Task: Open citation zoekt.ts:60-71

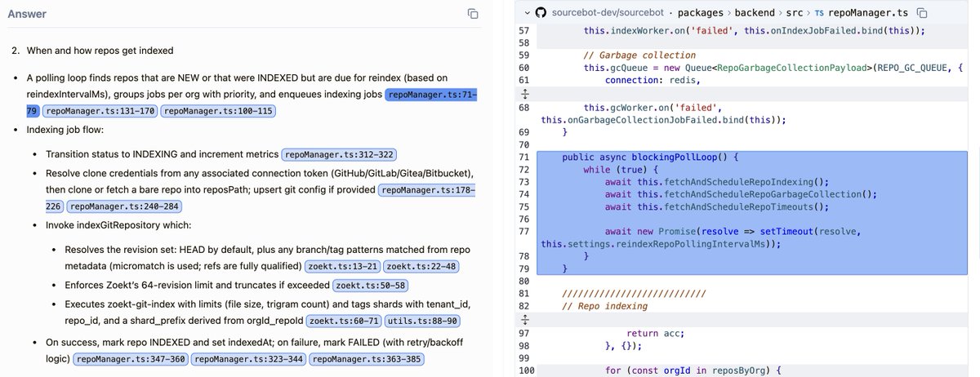Action: coord(344,322)
